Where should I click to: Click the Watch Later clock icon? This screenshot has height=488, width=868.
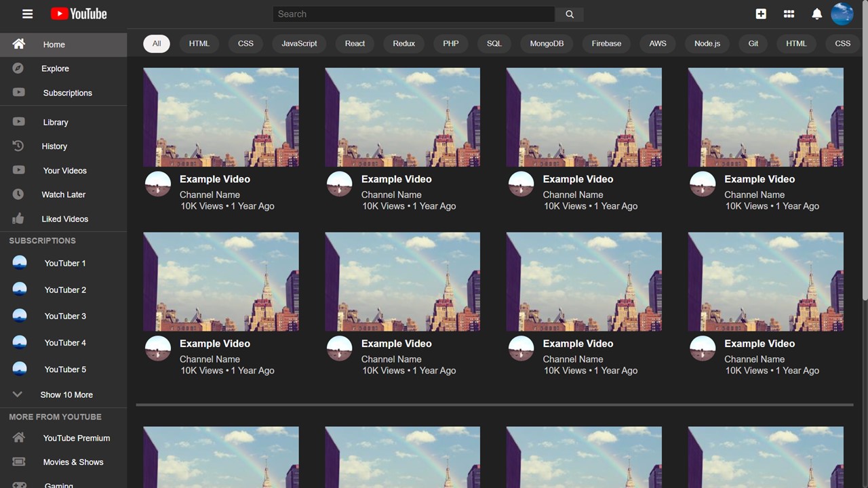[18, 195]
